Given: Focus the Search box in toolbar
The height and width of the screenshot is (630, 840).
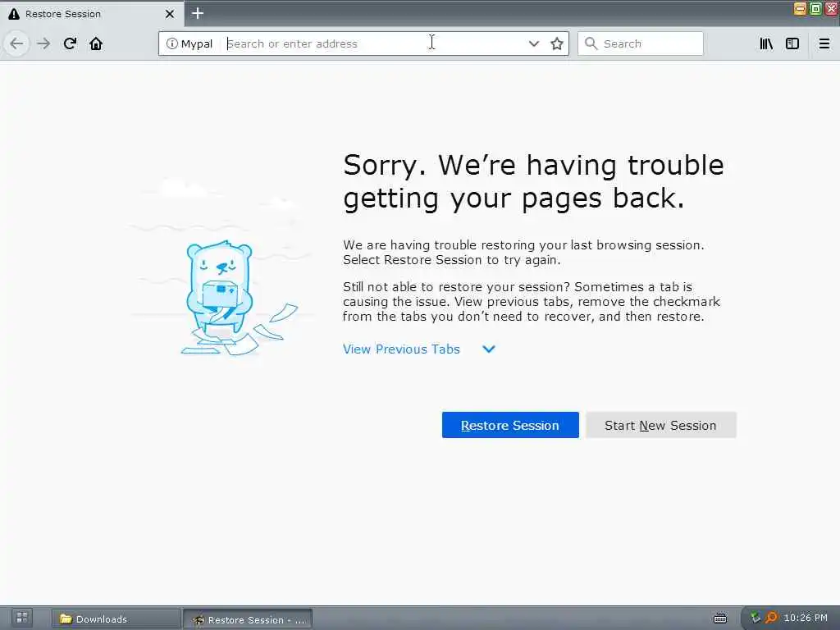Looking at the screenshot, I should [x=640, y=43].
